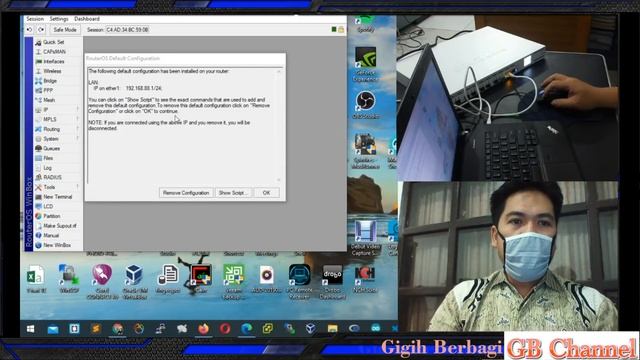The width and height of the screenshot is (640, 360).
Task: Click OK in Default Configuration dialog
Action: (266, 193)
